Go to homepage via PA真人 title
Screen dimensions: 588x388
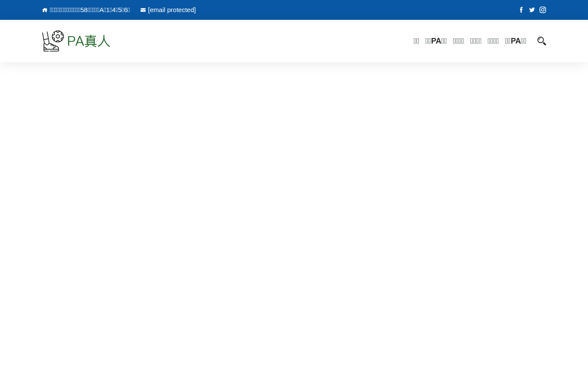point(89,41)
